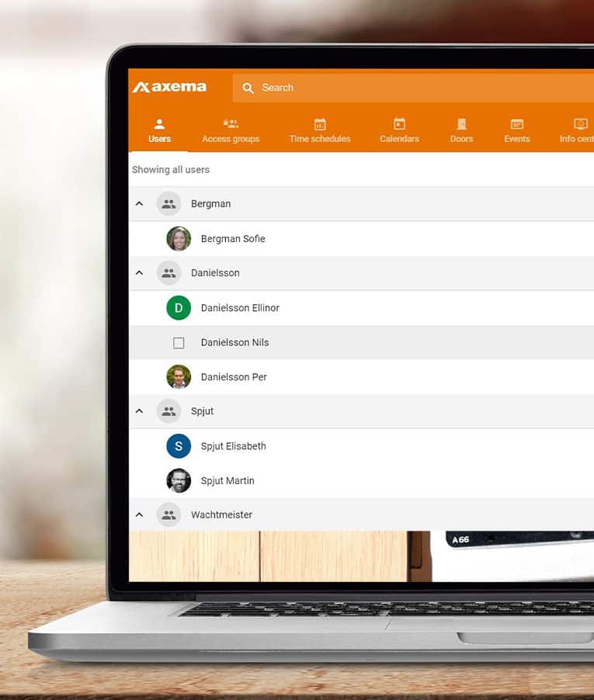Viewport: 594px width, 700px height.
Task: Click the Doors icon
Action: click(462, 123)
